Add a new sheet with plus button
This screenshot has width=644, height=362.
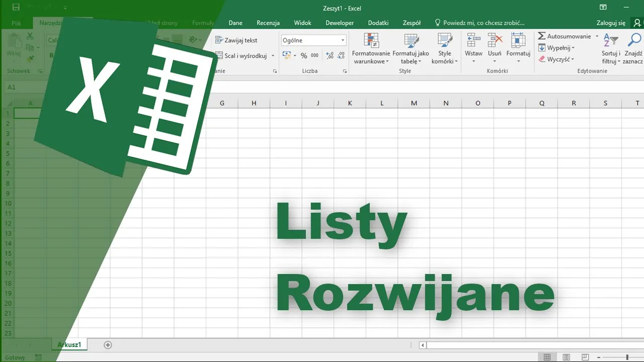pos(108,345)
